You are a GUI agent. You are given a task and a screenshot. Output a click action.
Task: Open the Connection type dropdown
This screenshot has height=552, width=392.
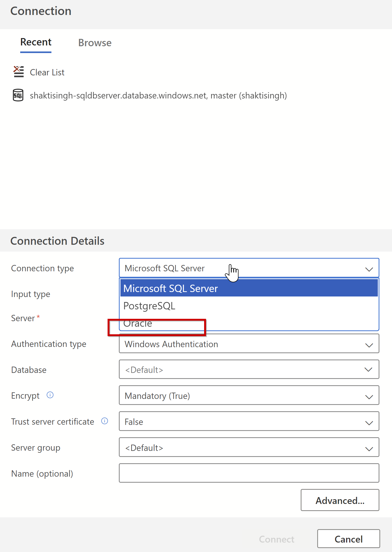point(249,268)
